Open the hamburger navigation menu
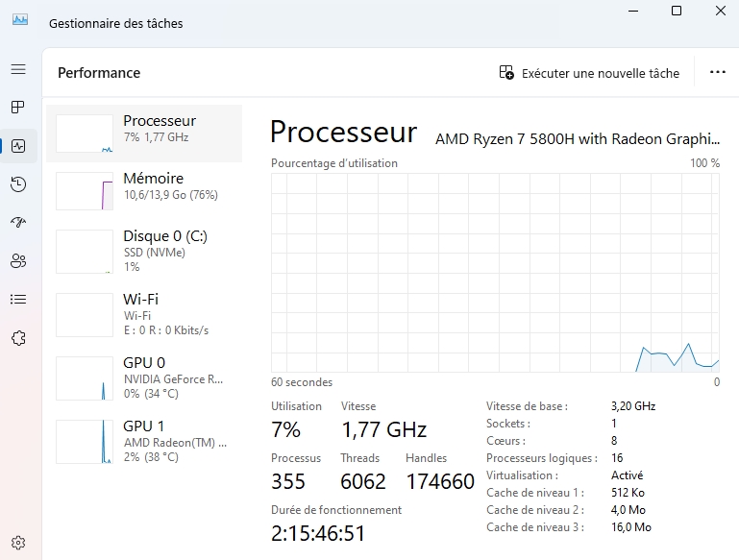 tap(17, 69)
